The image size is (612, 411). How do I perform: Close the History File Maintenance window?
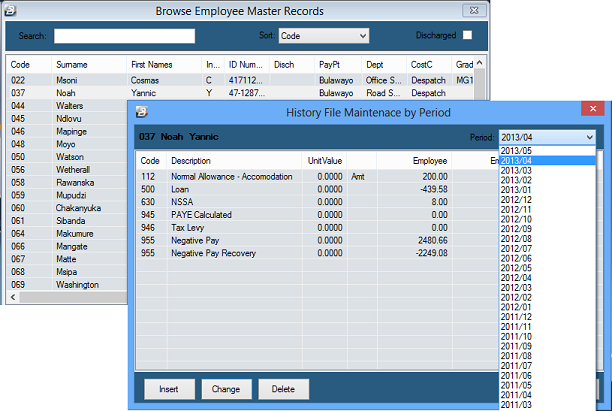tap(592, 109)
